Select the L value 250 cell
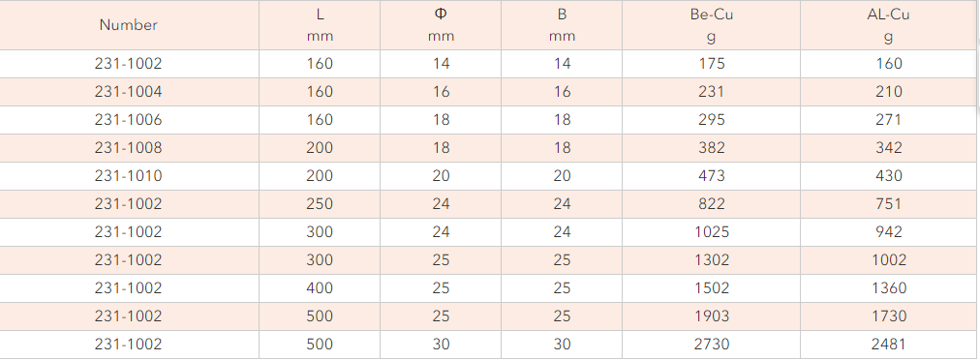The width and height of the screenshot is (980, 360). pyautogui.click(x=320, y=204)
